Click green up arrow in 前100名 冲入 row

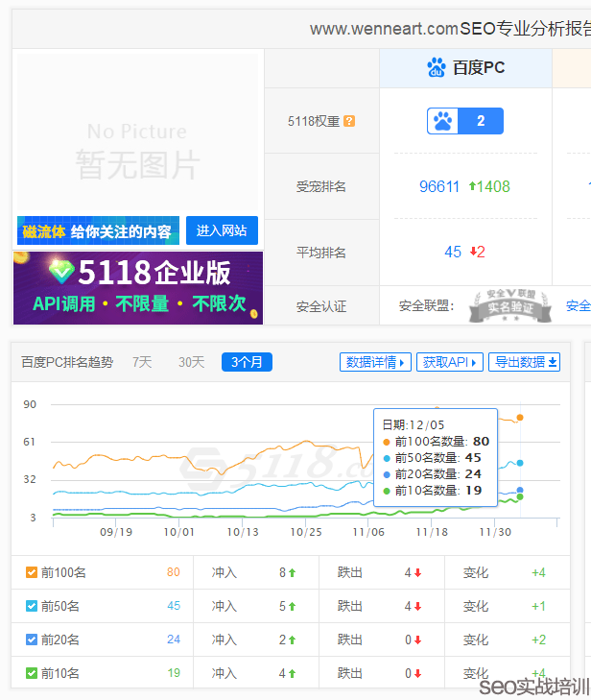[x=292, y=573]
